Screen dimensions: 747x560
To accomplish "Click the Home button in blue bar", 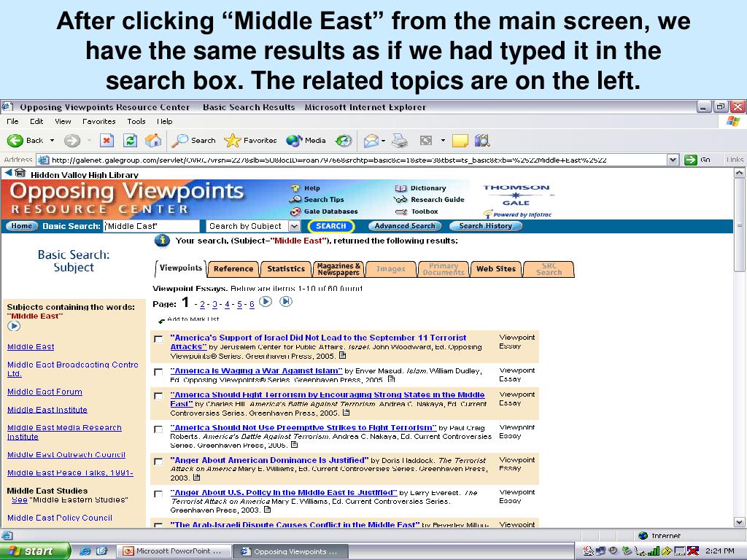I will tap(21, 226).
